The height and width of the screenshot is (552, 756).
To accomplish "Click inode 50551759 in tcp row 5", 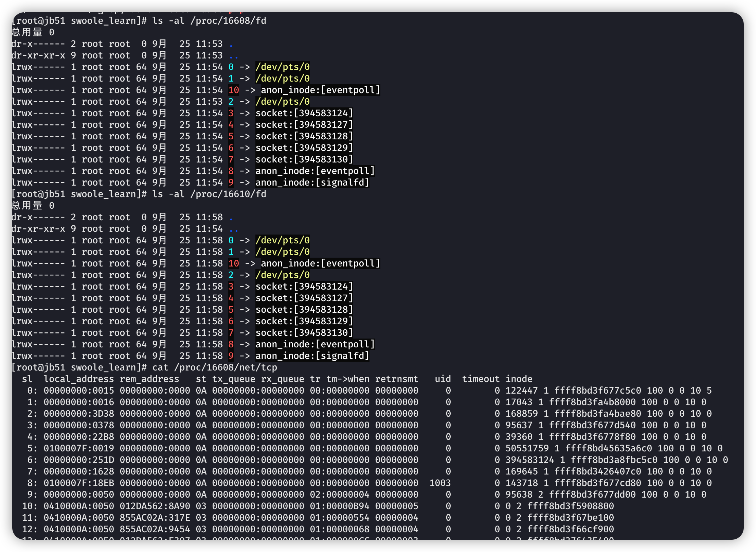I will 527,448.
